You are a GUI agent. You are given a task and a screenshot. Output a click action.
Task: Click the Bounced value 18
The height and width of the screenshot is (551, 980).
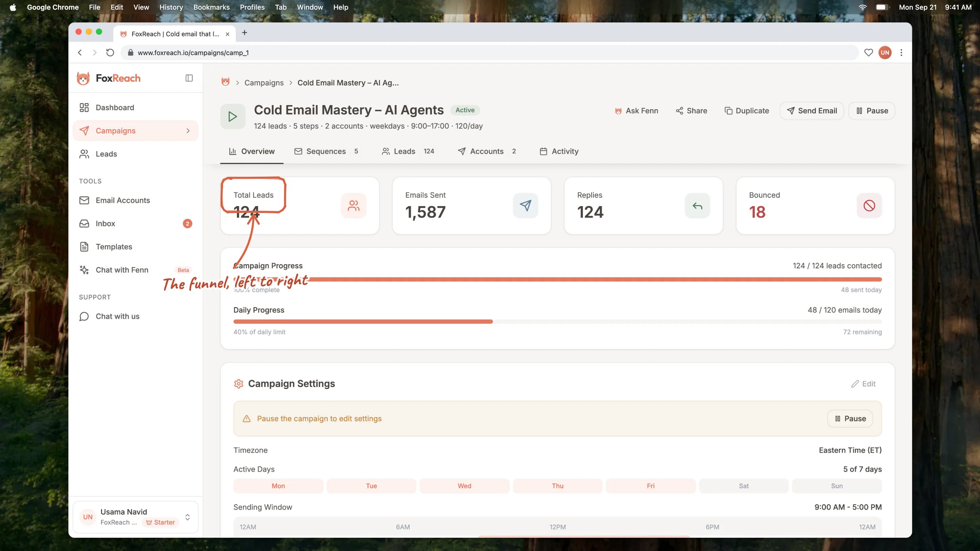click(757, 212)
